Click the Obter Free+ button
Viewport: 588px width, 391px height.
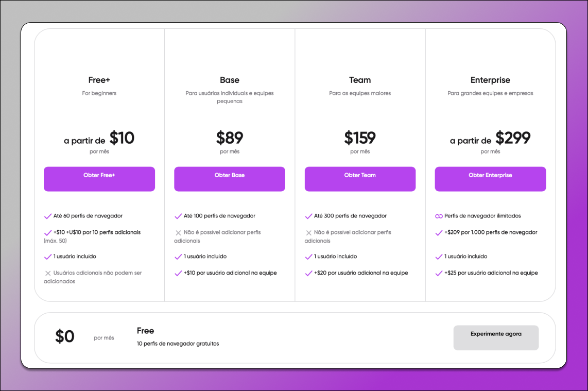[x=99, y=179]
